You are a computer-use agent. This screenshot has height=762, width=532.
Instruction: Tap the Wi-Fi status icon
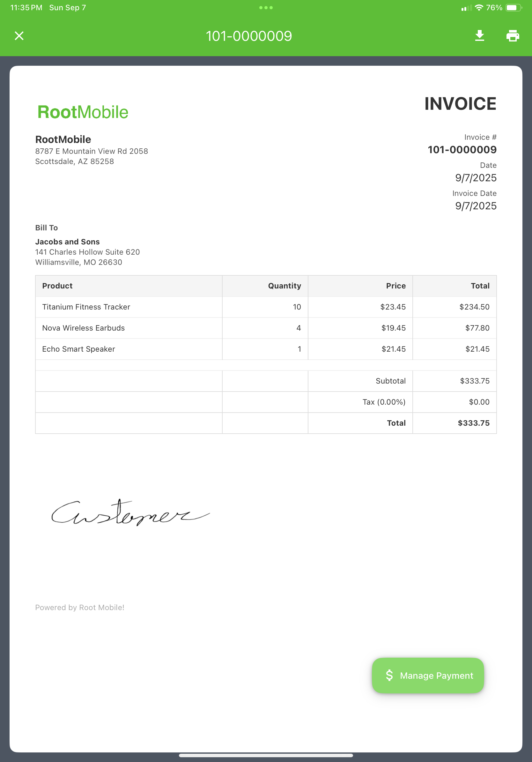click(479, 7)
